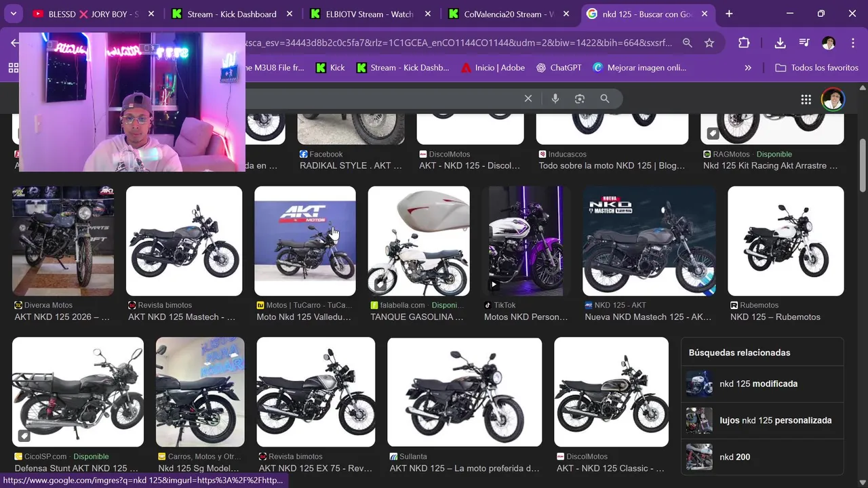
Task: Click the Sullanta source label
Action: [408, 457]
